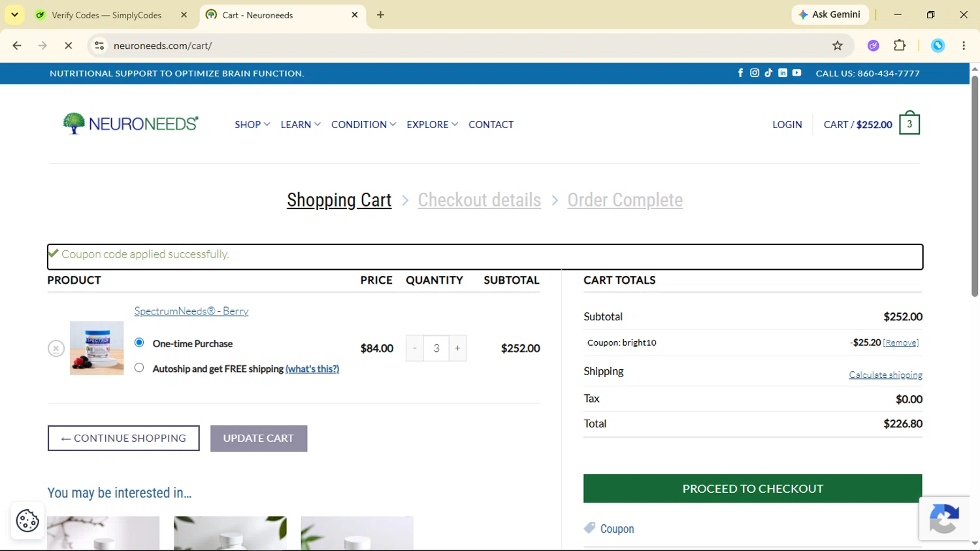
Task: Close the Verify Codes SimplyCodes tab
Action: point(184,14)
